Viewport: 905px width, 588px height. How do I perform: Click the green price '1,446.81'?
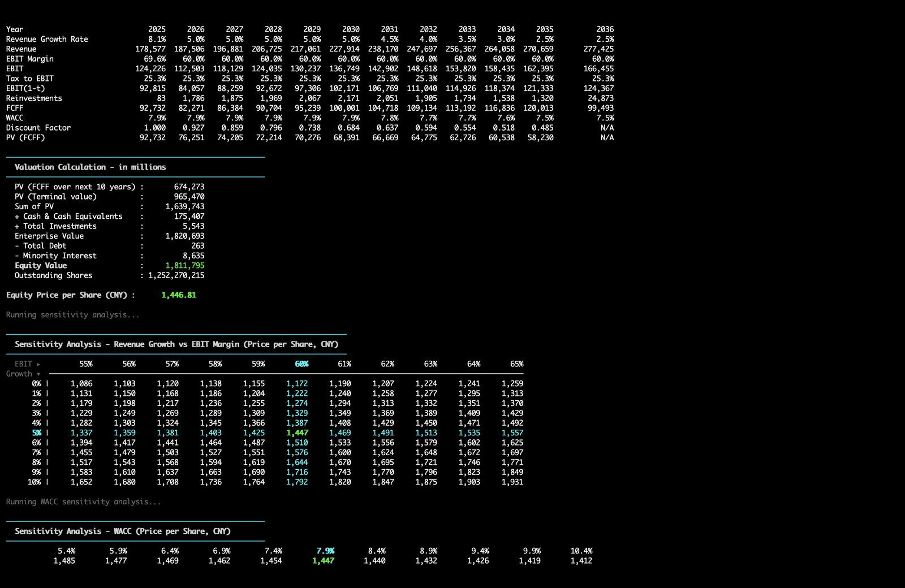179,295
